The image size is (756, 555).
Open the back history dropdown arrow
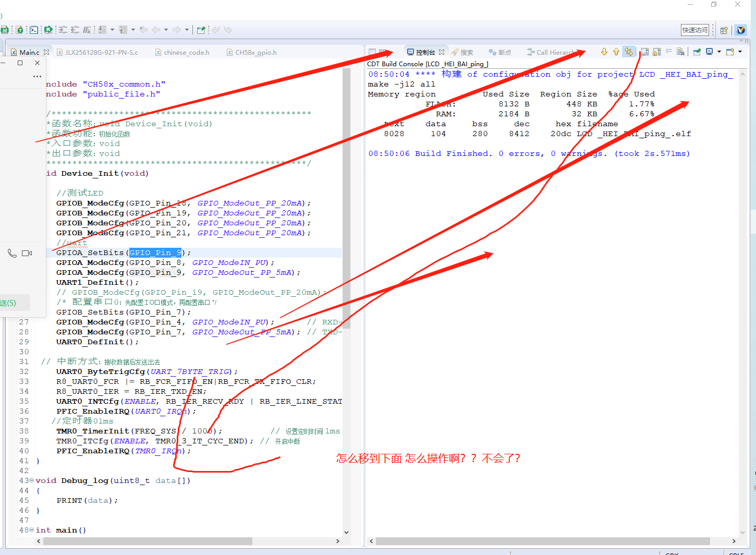pos(166,30)
